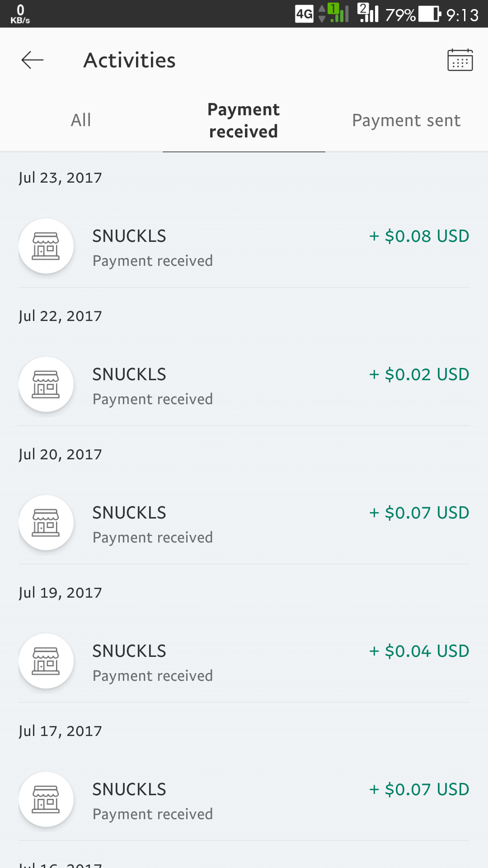Tap the + $0.02 USD amount
488x868 pixels.
(x=419, y=375)
